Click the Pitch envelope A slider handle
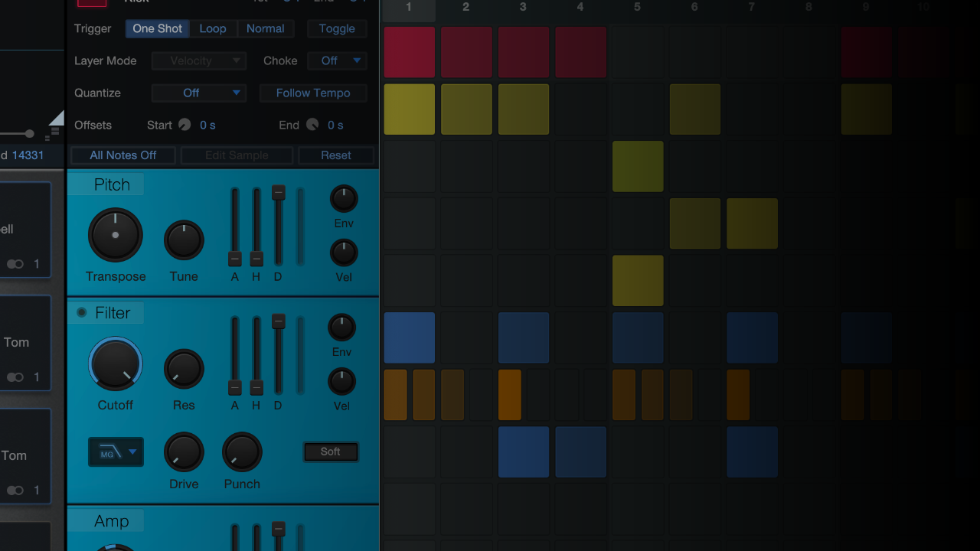The image size is (980, 551). pos(235,259)
